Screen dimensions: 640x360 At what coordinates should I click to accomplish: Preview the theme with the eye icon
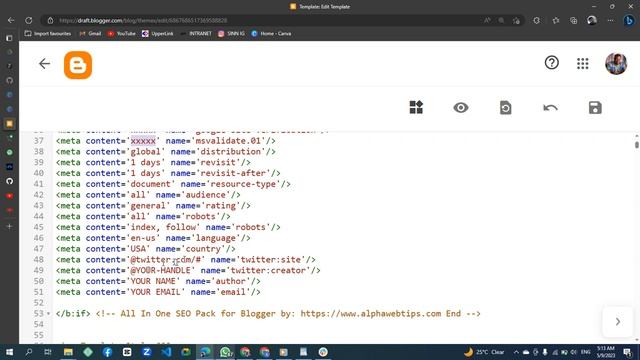pos(461,108)
